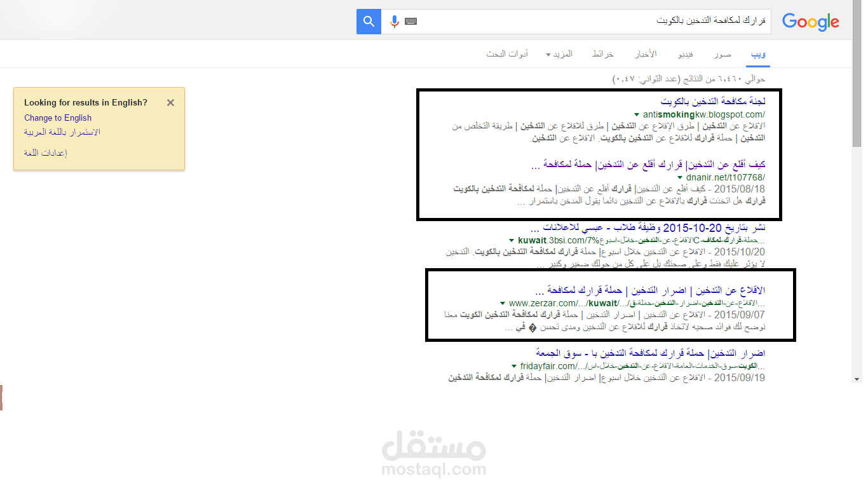Expand dropdown arrow next to fridayfair.com

514,366
